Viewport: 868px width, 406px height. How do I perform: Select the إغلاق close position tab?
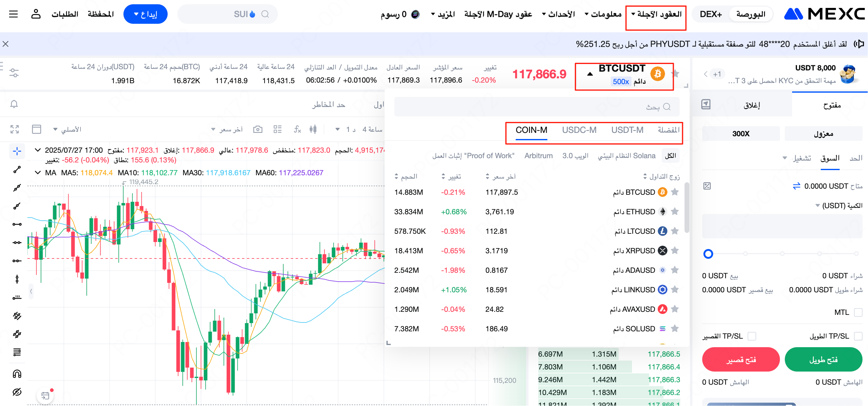[752, 105]
